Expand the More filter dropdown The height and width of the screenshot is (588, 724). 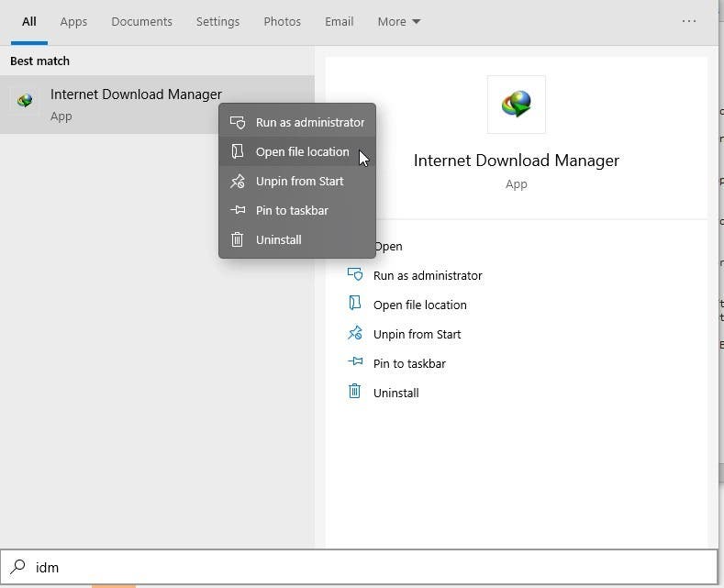[398, 21]
